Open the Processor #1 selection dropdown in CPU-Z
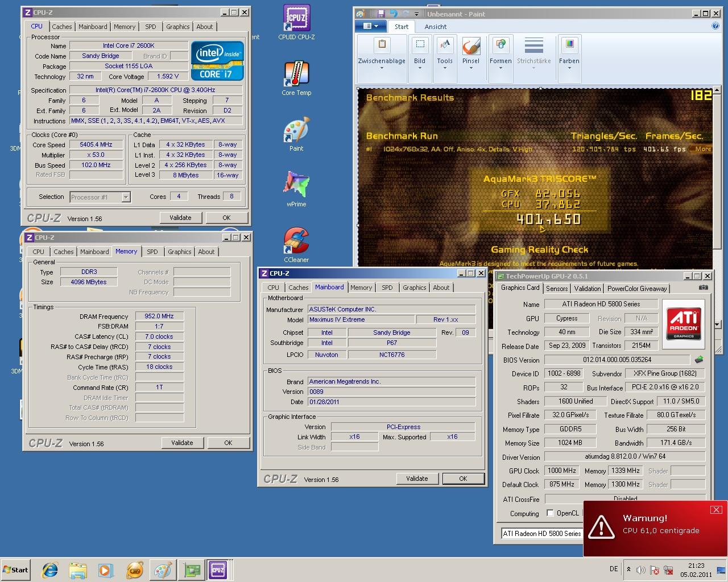This screenshot has height=582, width=728. click(126, 197)
